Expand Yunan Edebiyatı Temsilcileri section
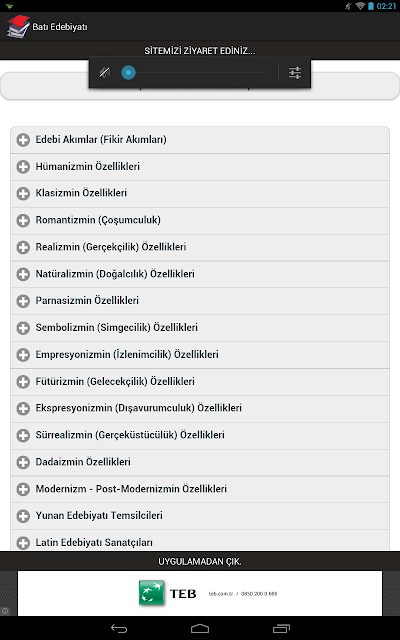The height and width of the screenshot is (640, 400). tap(200, 516)
